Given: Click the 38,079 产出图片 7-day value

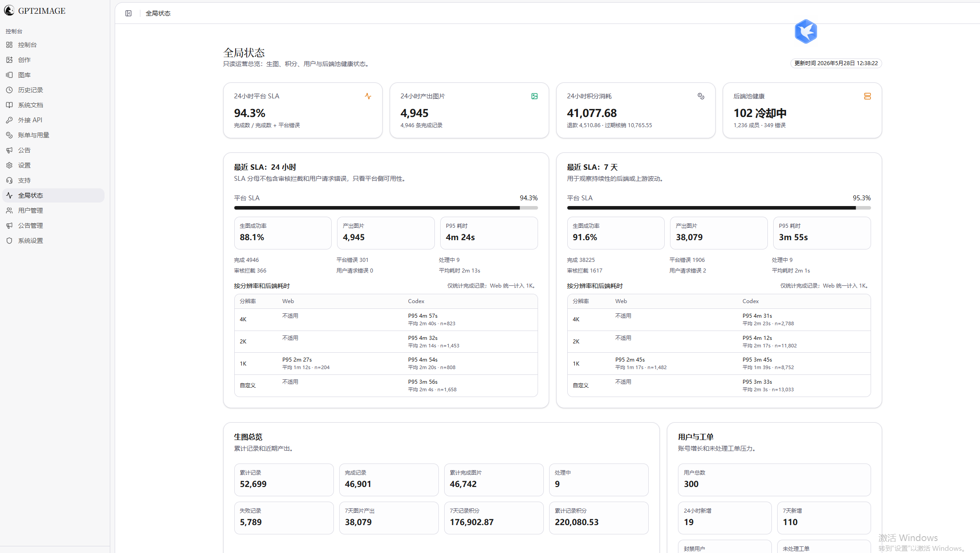Looking at the screenshot, I should coord(689,238).
